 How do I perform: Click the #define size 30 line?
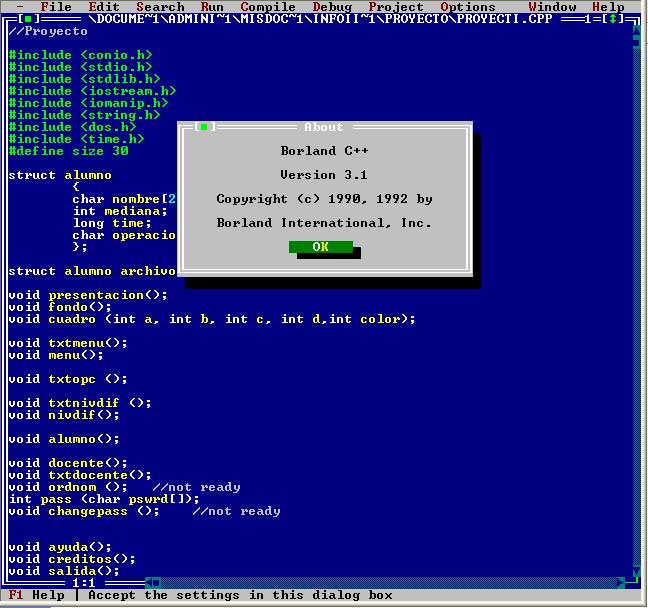(68, 151)
